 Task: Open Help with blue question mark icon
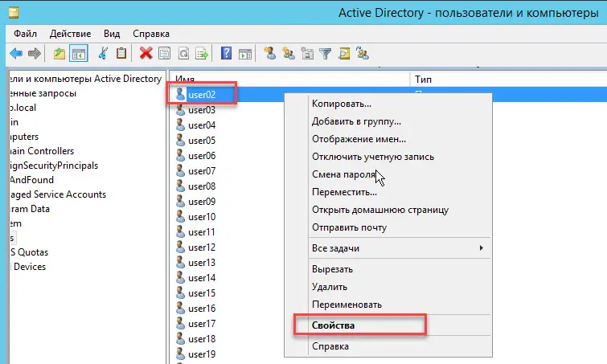pos(226,53)
